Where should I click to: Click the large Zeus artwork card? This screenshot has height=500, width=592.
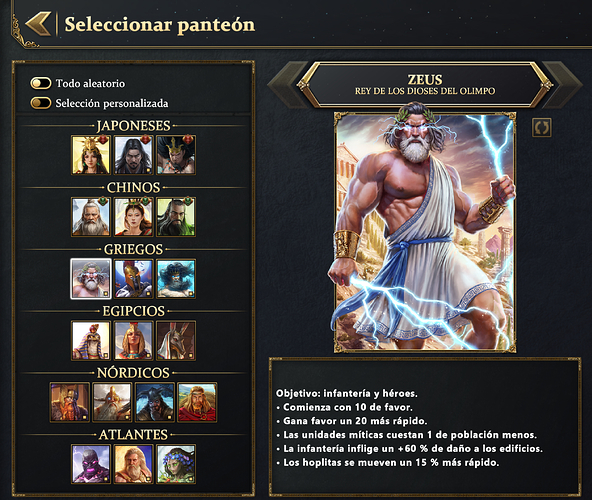[x=425, y=232]
